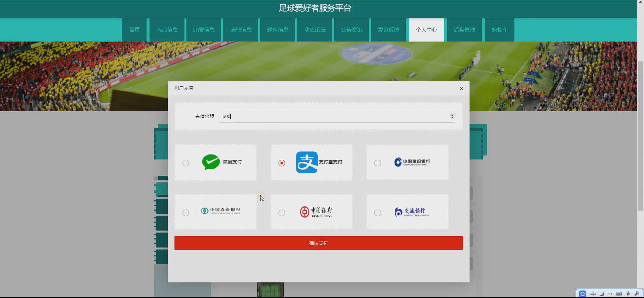The width and height of the screenshot is (644, 298).
Task: Click the moon half-width toggle icon
Action: point(602,294)
